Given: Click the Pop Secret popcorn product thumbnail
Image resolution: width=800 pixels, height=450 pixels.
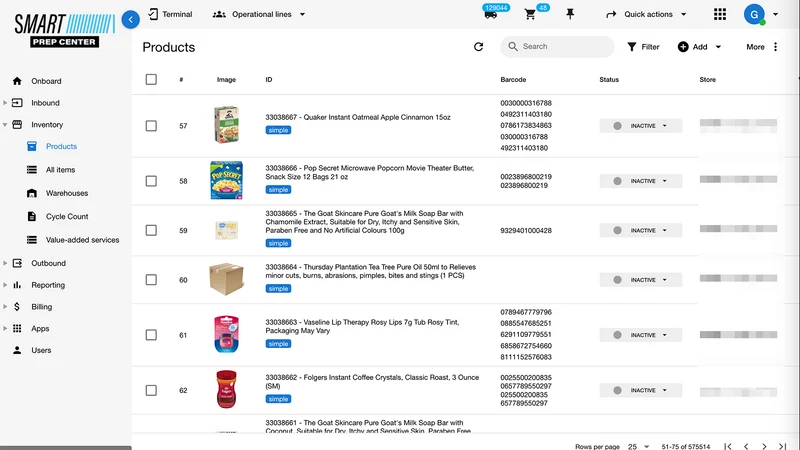Looking at the screenshot, I should point(226,181).
